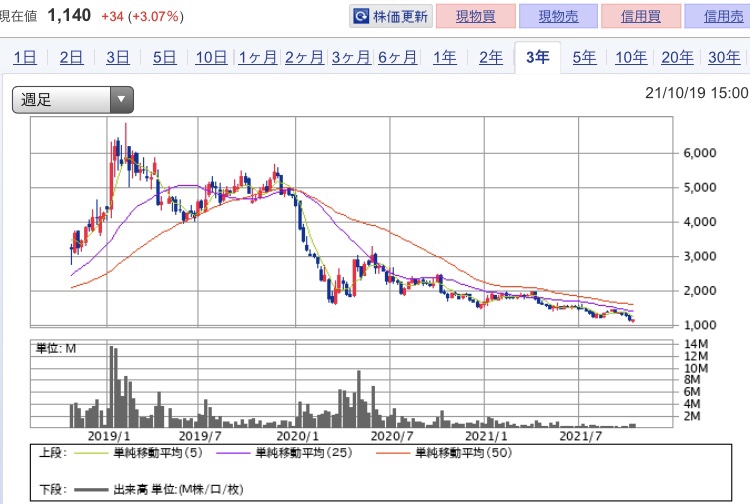Click the orange line swatch for 50-period average
Screen dimensions: 750x504
click(x=393, y=453)
